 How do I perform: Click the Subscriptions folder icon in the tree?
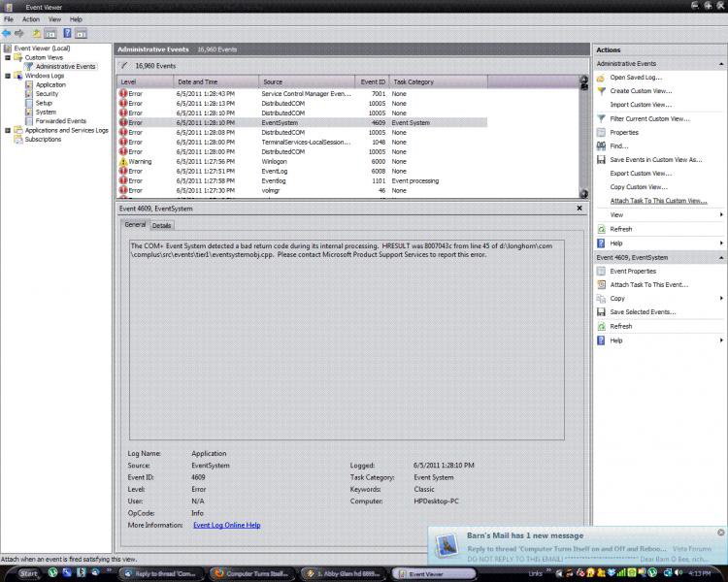[x=18, y=140]
